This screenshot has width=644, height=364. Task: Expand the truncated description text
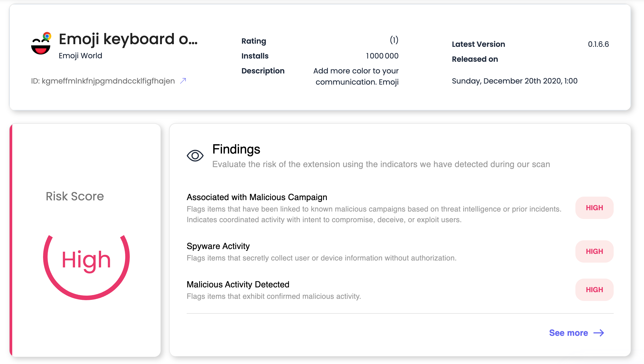click(x=356, y=76)
